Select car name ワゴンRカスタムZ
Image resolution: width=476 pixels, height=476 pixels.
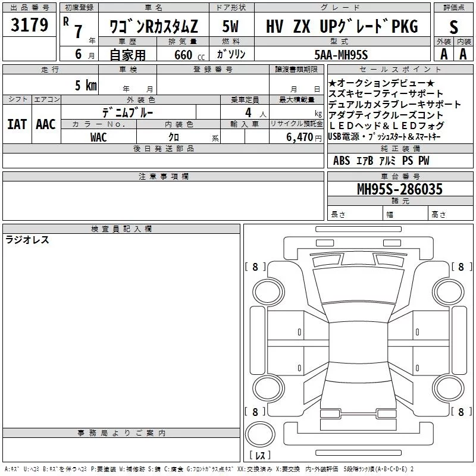click(154, 26)
